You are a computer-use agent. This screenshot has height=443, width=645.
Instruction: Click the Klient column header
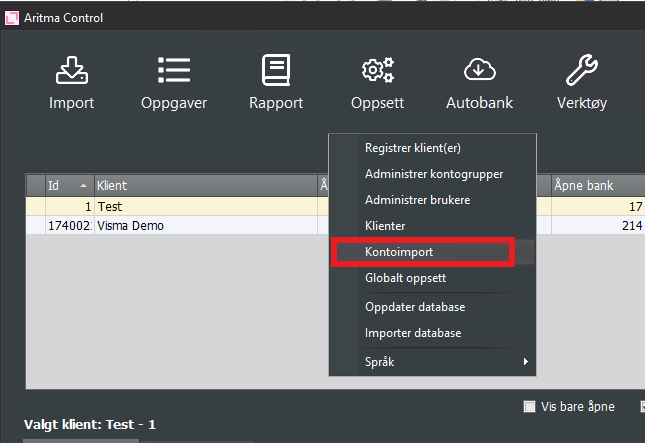(200, 186)
